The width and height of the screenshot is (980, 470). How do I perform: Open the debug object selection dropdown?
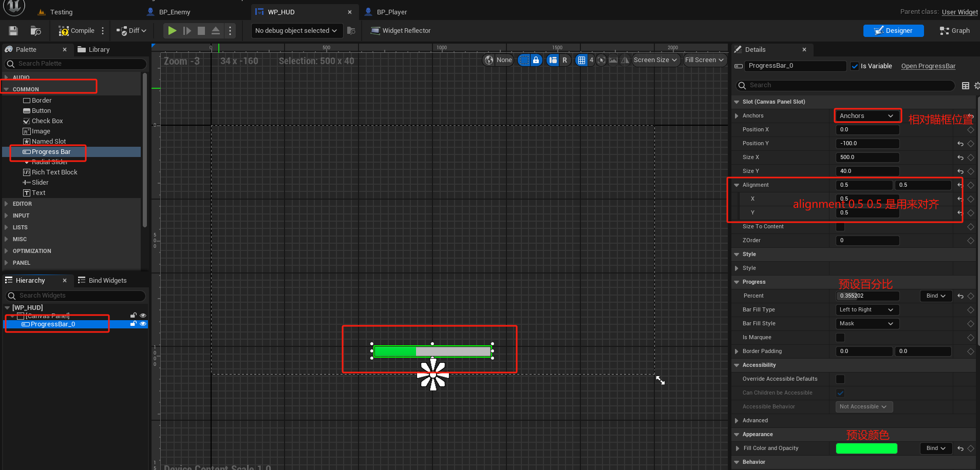(x=296, y=31)
